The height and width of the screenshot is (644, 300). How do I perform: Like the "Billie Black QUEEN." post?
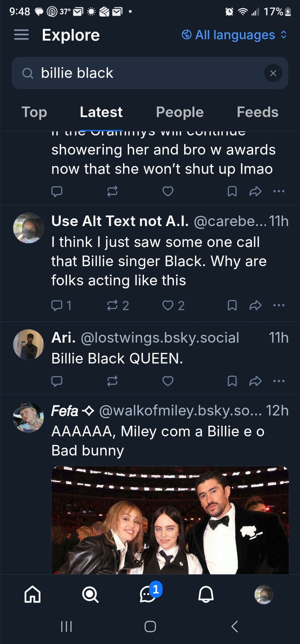coord(168,381)
